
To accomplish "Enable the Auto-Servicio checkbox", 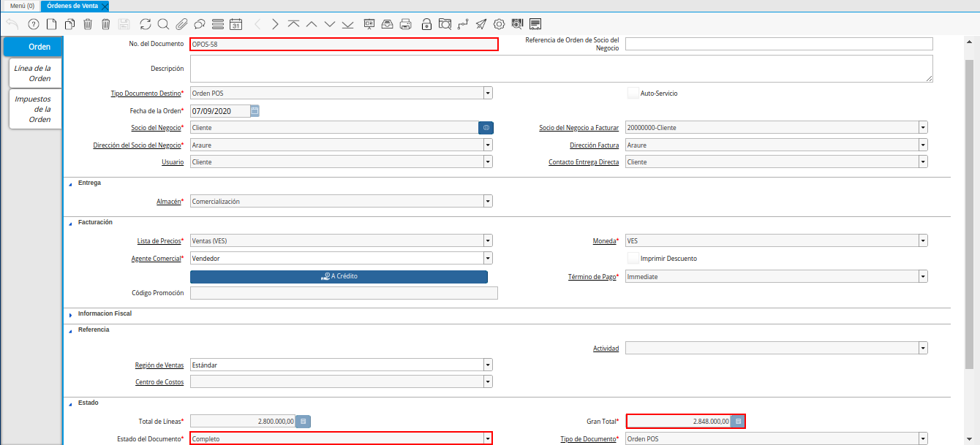I will 633,94.
